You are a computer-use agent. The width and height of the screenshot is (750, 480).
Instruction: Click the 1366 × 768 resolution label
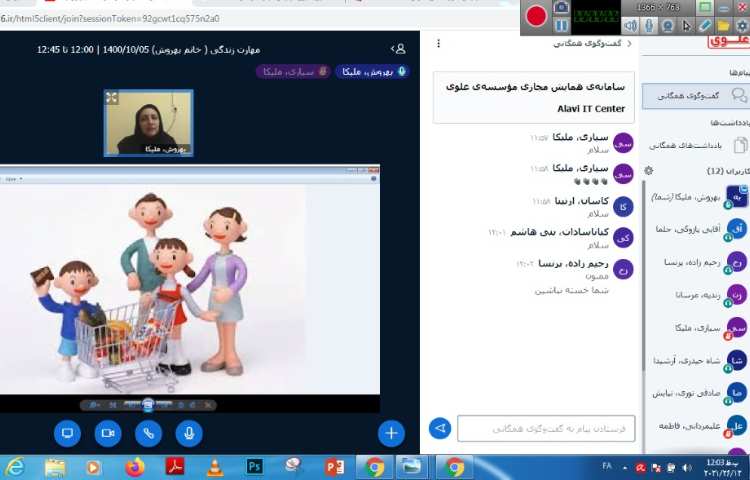point(659,7)
